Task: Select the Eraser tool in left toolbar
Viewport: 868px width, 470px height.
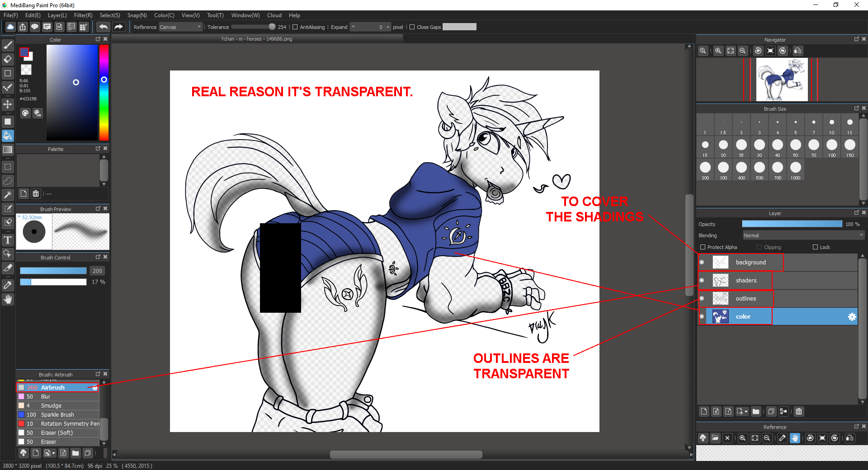Action: (8, 59)
